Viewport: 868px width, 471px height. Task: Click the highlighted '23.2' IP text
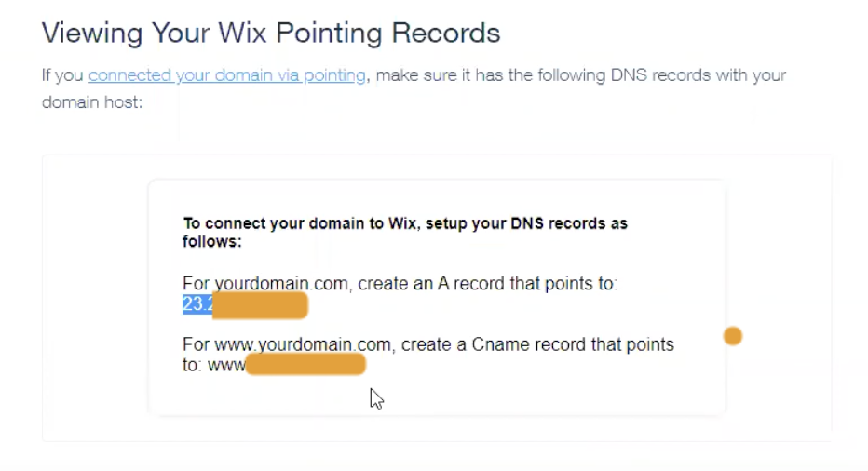[197, 304]
